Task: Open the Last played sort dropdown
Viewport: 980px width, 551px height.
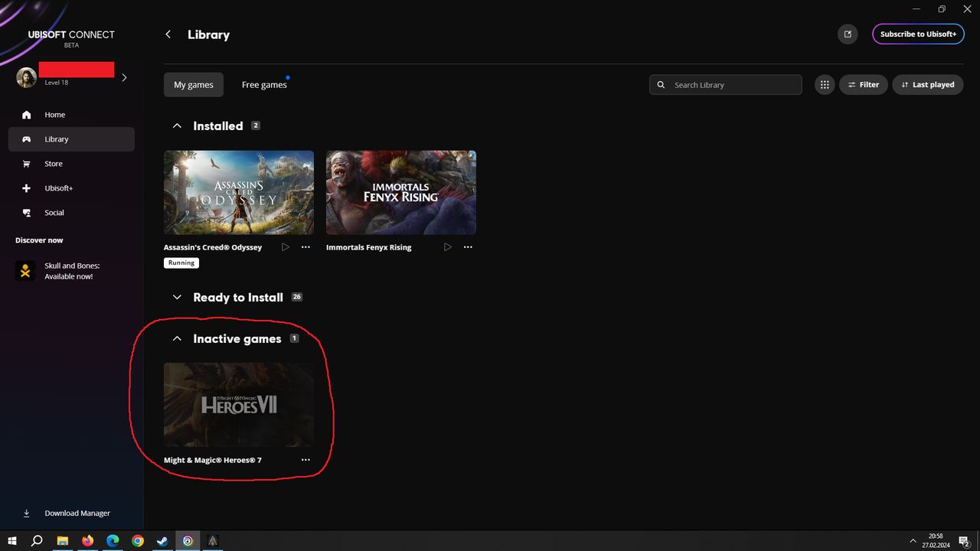Action: (928, 85)
